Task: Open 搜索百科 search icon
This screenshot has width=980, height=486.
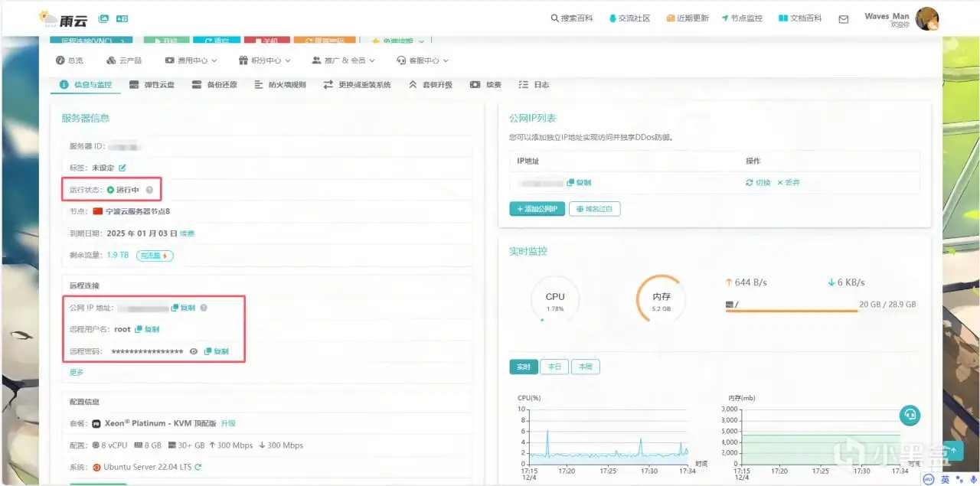Action: click(x=554, y=18)
